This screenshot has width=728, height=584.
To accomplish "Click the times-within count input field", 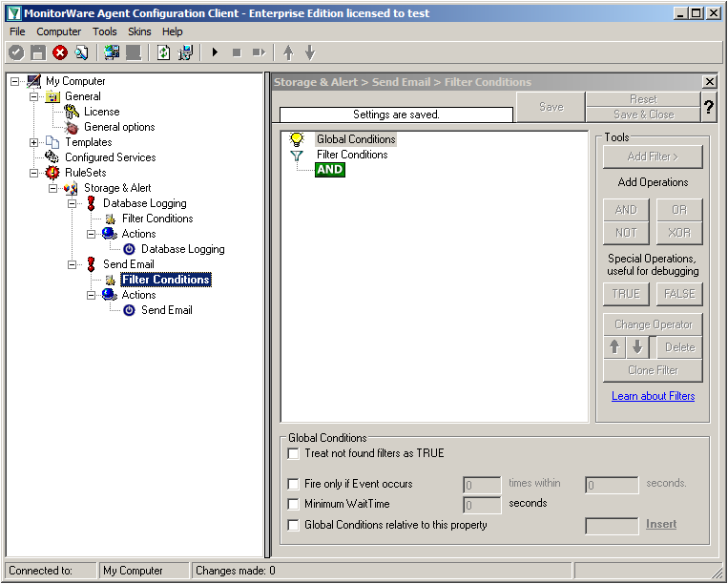I will click(x=482, y=485).
